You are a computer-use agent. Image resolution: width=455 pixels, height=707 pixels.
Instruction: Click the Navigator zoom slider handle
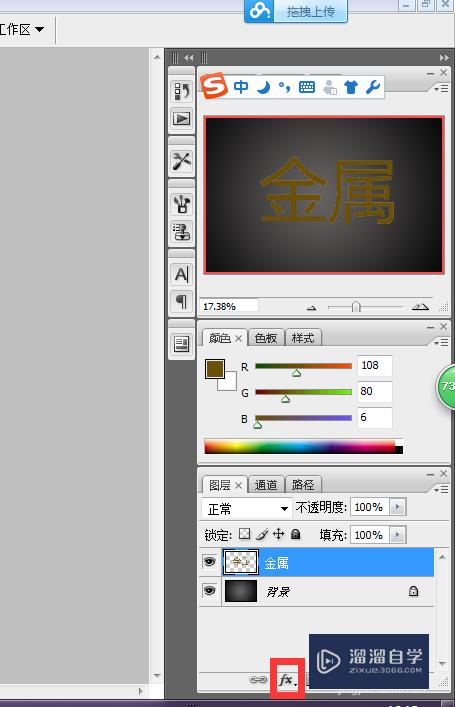click(x=356, y=307)
